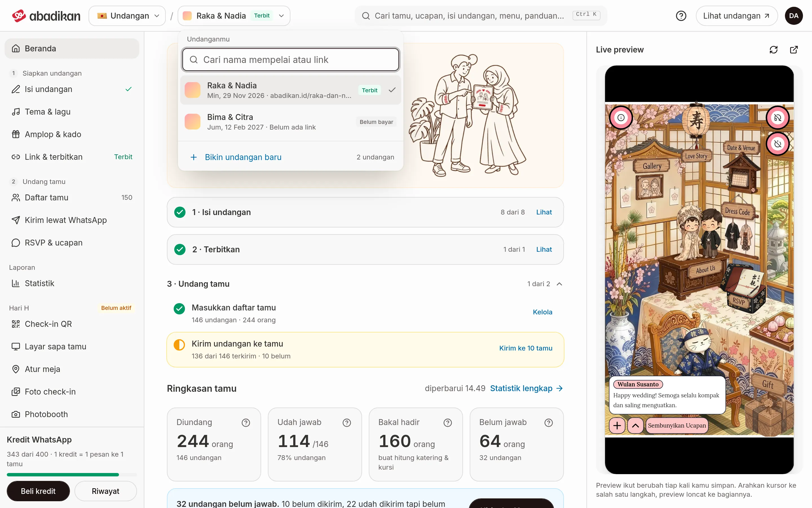The image size is (812, 508).
Task: Open RSVP & ucapan in sidebar
Action: pyautogui.click(x=72, y=243)
